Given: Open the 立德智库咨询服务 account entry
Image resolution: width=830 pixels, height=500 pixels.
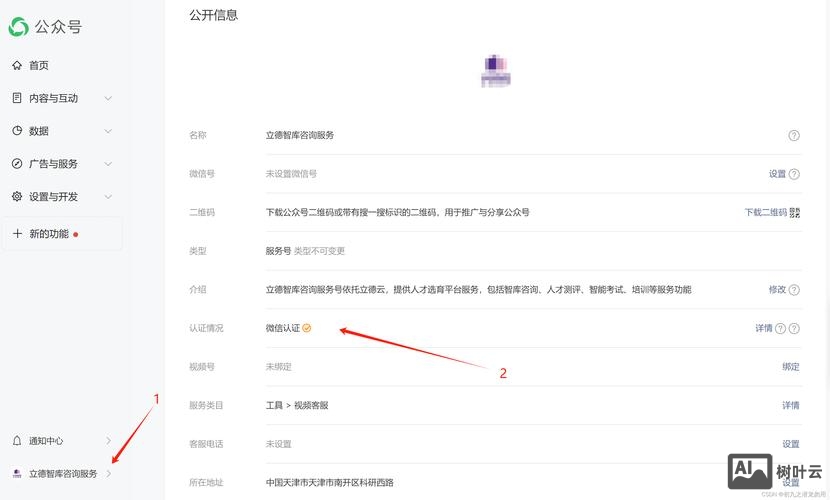Looking at the screenshot, I should click(x=63, y=474).
